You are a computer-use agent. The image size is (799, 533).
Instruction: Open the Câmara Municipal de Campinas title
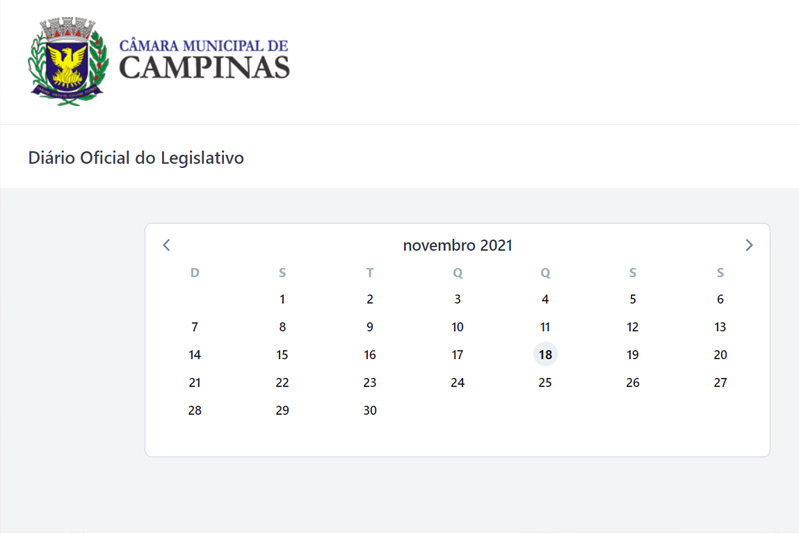click(204, 60)
